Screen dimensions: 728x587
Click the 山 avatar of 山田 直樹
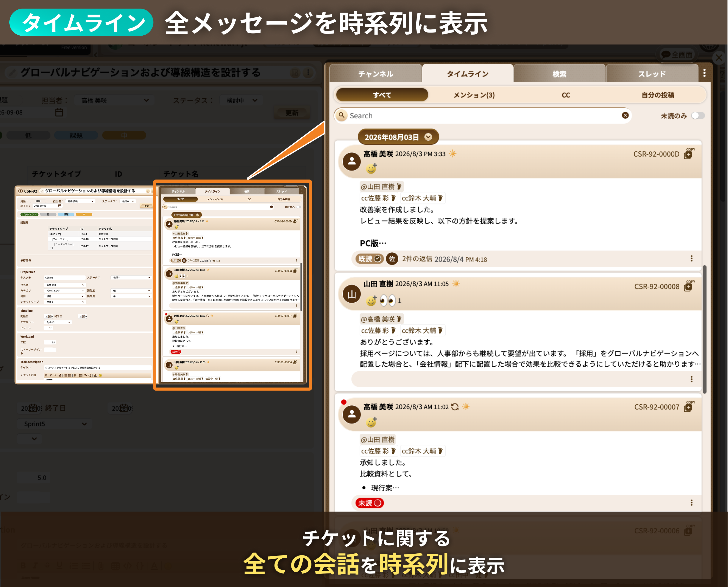click(x=352, y=294)
